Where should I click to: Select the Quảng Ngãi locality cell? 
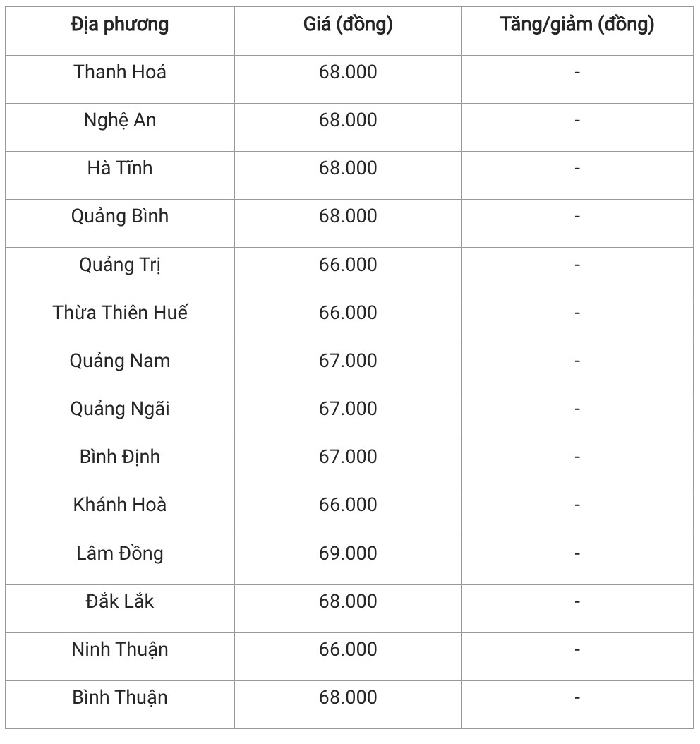(120, 409)
